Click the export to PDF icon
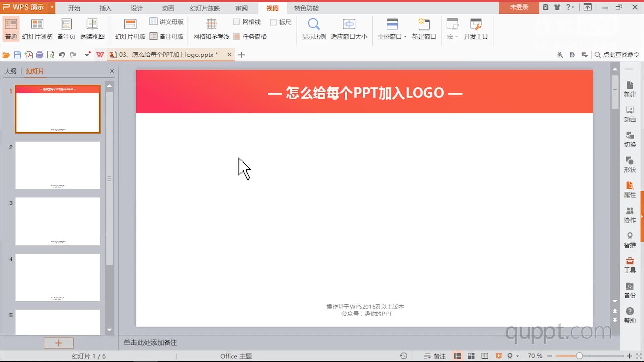 [29, 55]
